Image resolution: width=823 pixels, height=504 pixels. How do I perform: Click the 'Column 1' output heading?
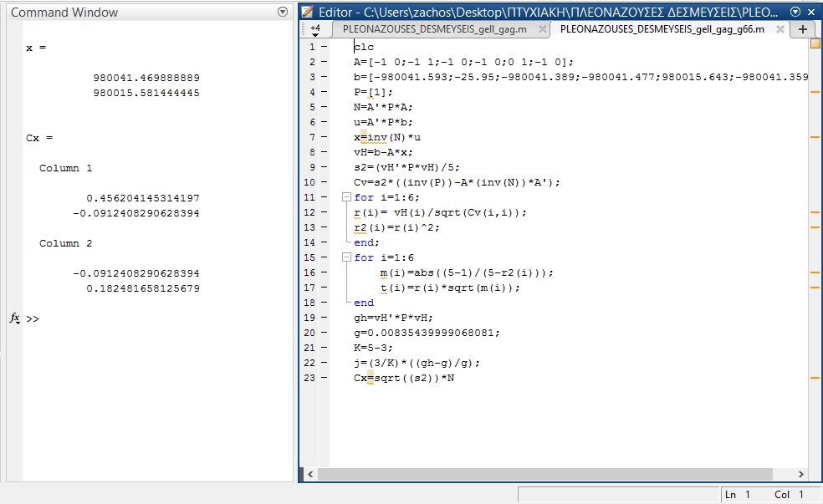point(65,168)
